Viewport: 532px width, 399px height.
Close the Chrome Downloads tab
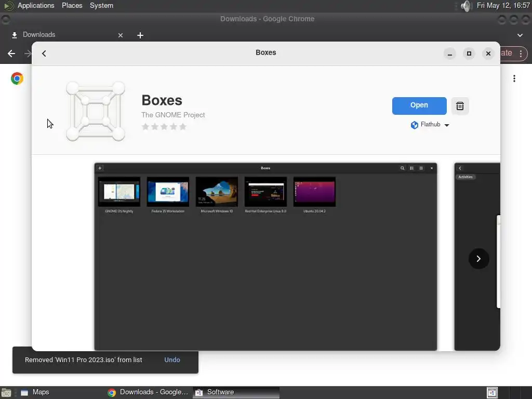click(x=121, y=35)
